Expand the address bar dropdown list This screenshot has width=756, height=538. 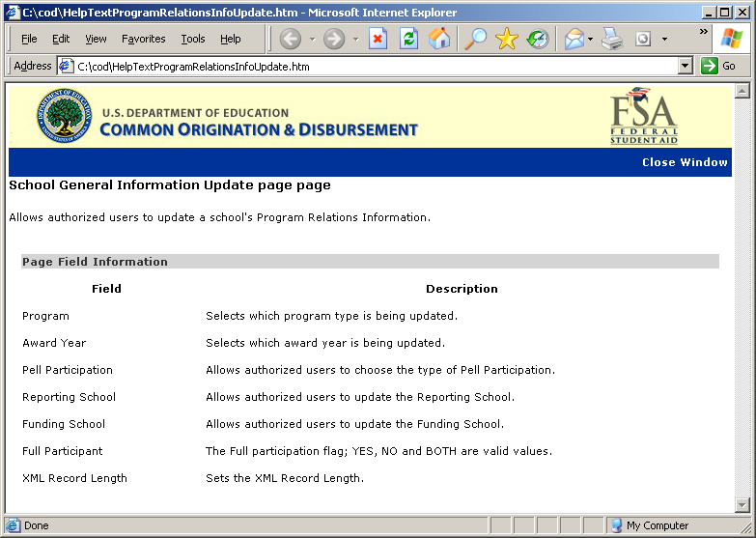point(686,66)
